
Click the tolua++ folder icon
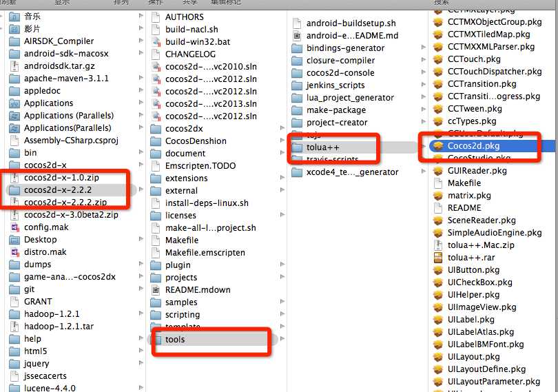297,147
